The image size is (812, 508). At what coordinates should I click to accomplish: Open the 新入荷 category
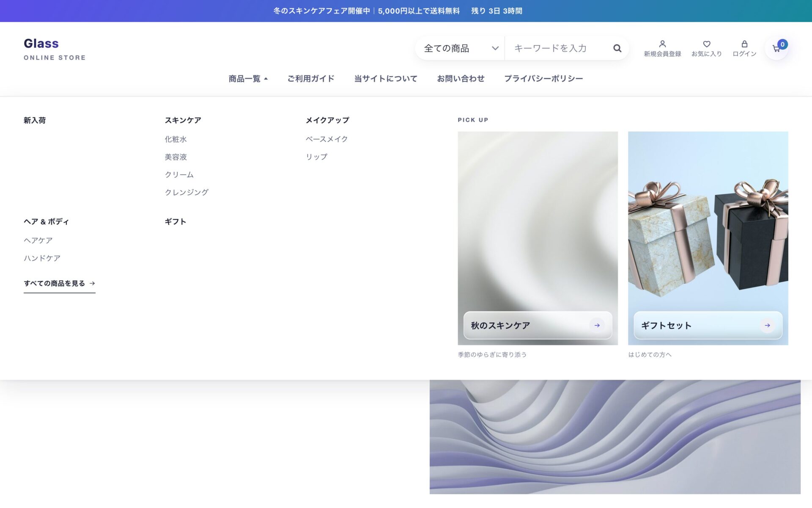pyautogui.click(x=35, y=120)
